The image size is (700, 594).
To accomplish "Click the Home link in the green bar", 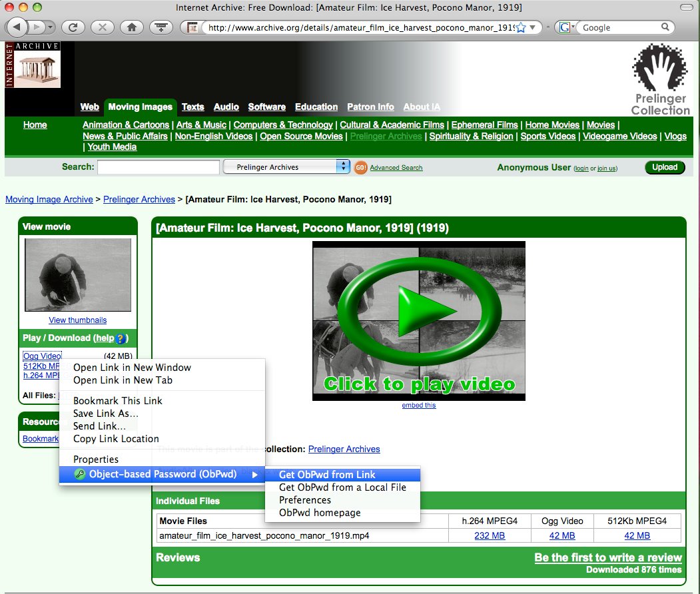I will (x=35, y=125).
